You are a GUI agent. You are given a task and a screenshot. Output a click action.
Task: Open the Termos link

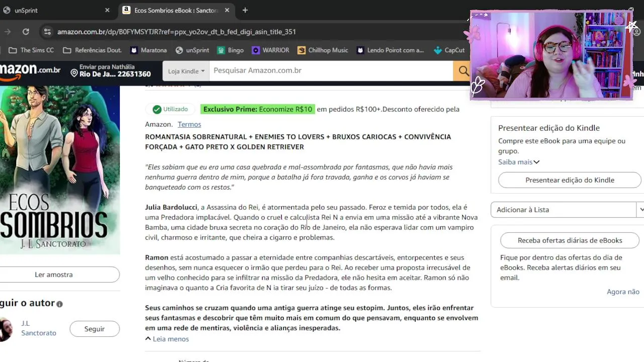(189, 124)
